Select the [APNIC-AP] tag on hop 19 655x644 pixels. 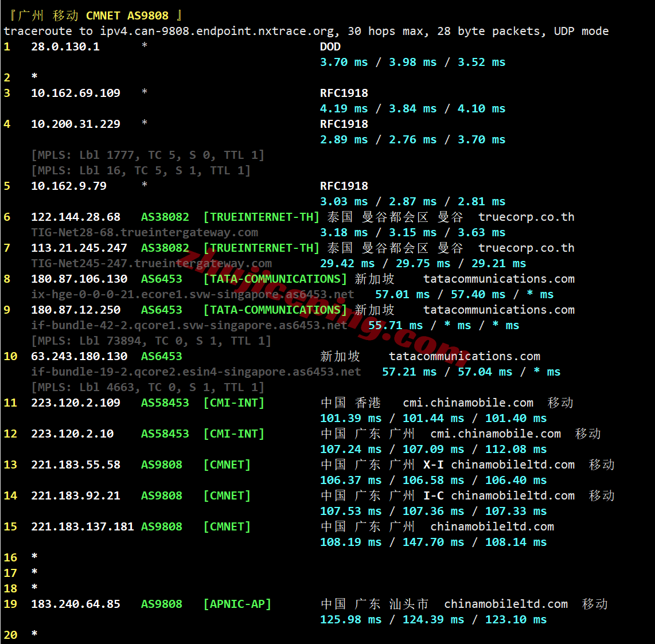pyautogui.click(x=237, y=604)
